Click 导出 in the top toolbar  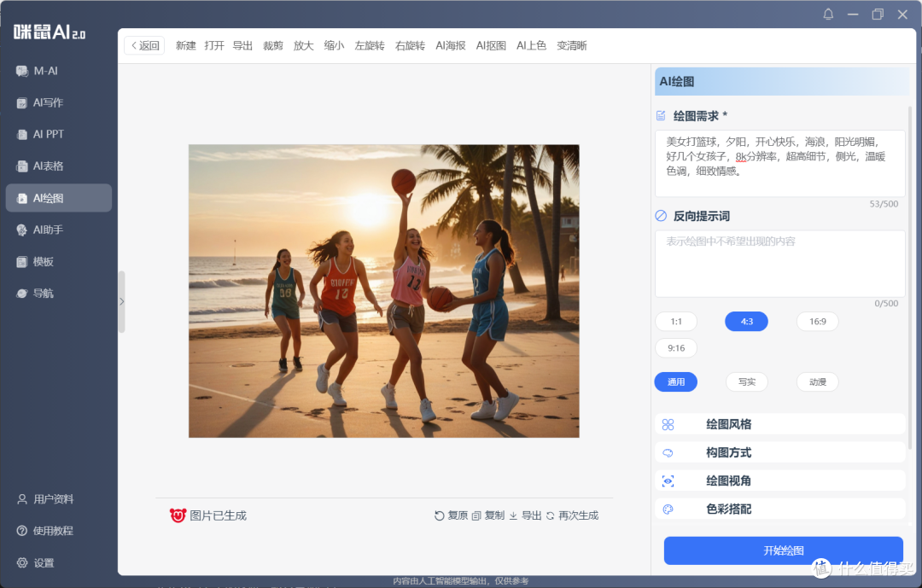tap(242, 46)
